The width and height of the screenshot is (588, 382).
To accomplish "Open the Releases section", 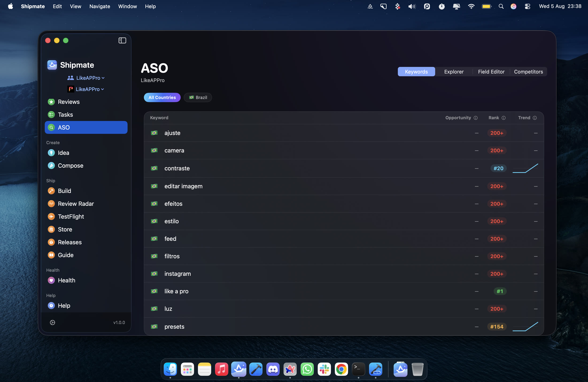I will 86,242.
